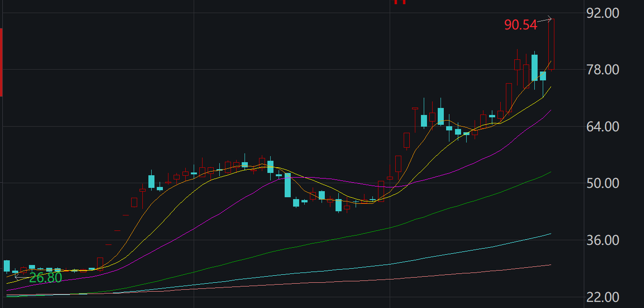Click the 22.00 price axis label

point(602,297)
